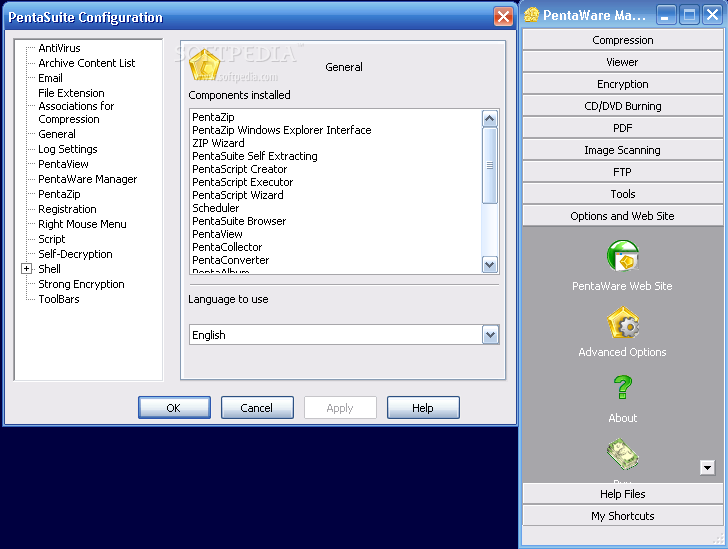Open the Help Files section

(623, 494)
